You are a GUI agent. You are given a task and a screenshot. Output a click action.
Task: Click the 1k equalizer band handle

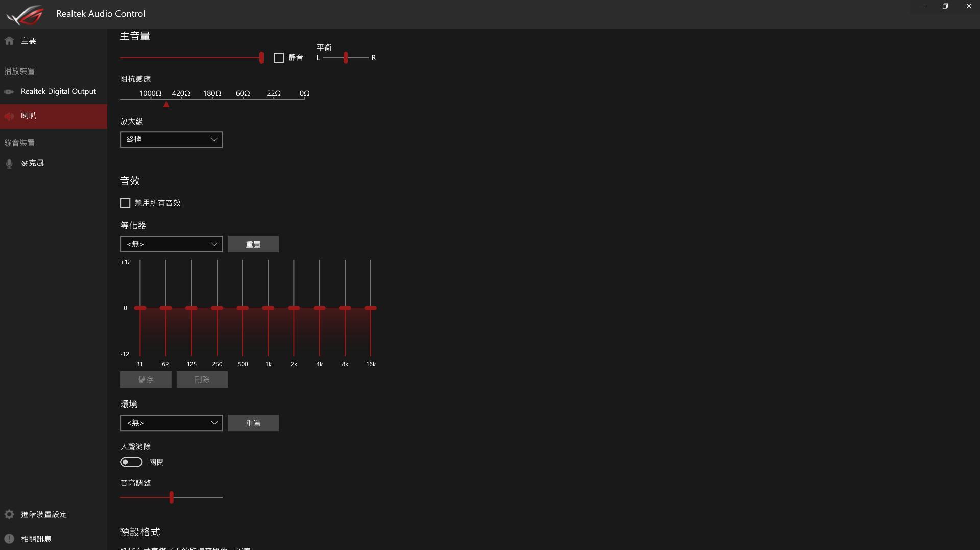(268, 308)
